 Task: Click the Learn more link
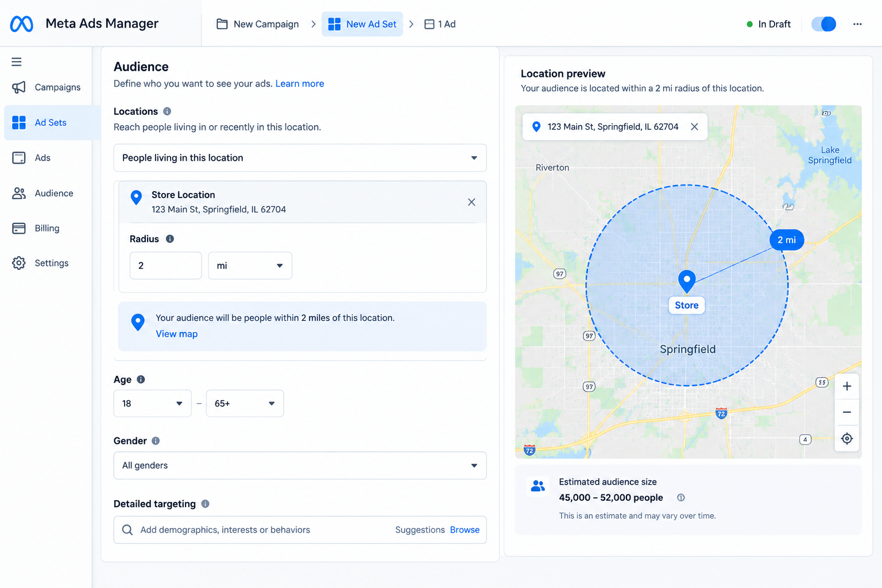pos(300,84)
